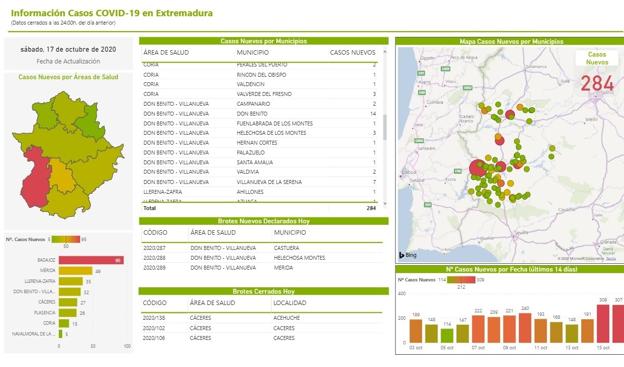Click the Mapa Casos Nuevos por Municipios header
The width and height of the screenshot is (624, 367).
click(511, 41)
